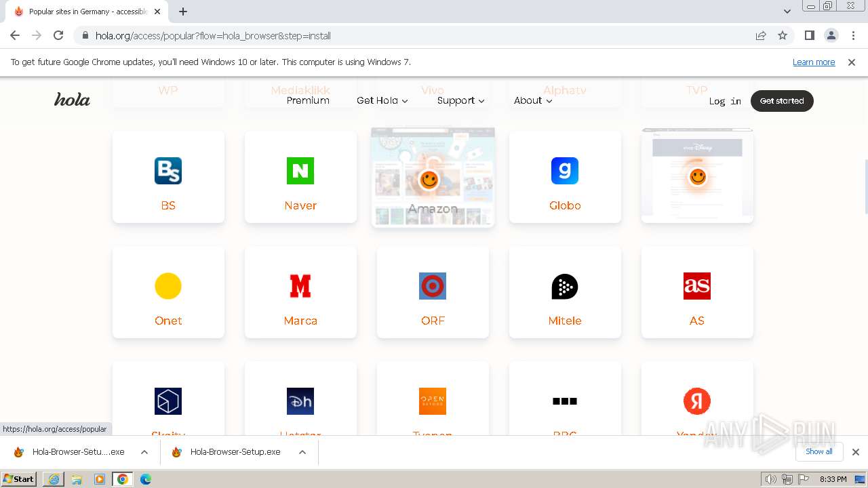Screen dimensions: 868x488
Task: Select the Popular sites in Germany tab
Action: pyautogui.click(x=87, y=12)
